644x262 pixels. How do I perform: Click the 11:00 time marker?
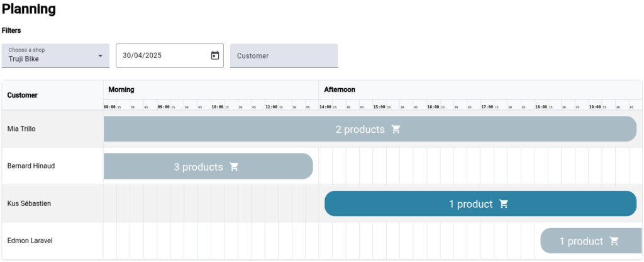(x=271, y=107)
